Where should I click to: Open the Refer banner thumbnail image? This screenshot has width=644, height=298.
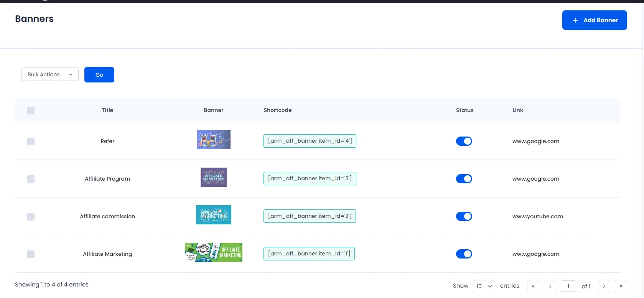[x=214, y=140]
